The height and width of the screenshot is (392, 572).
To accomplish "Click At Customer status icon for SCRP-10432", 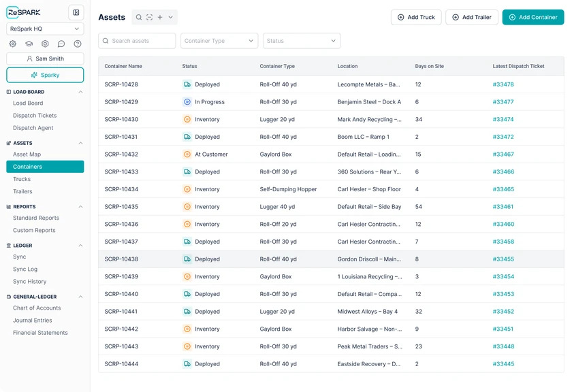I will tap(187, 154).
